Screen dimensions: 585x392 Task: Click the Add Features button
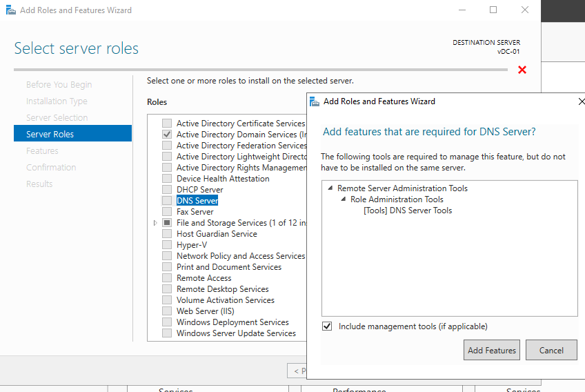(492, 350)
